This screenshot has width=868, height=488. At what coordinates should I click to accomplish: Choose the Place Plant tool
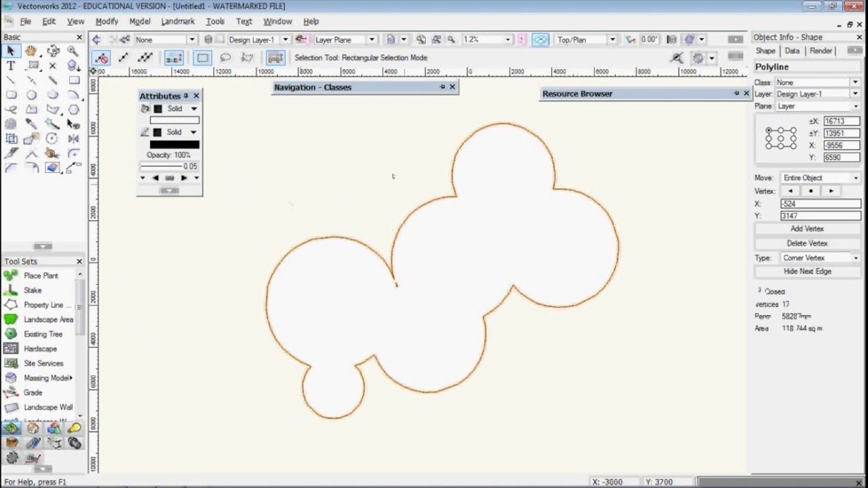39,276
